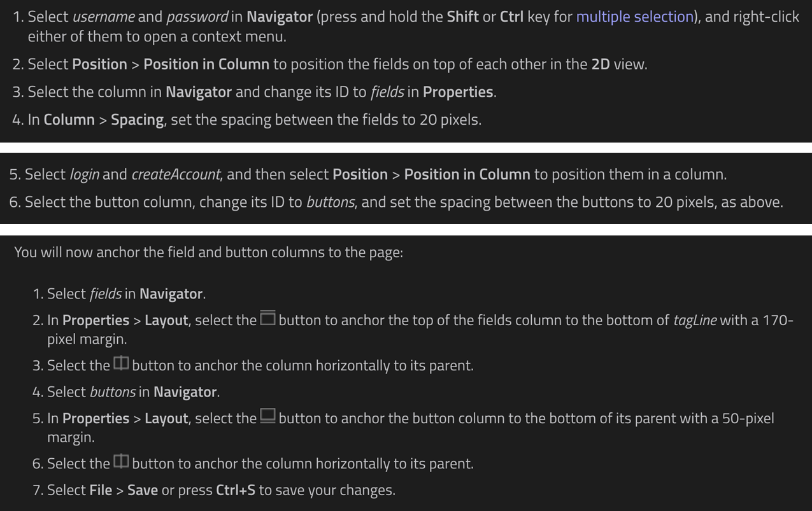The image size is (812, 511).
Task: Click the horizontal-center anchor icon above the Save step
Action: point(121,463)
